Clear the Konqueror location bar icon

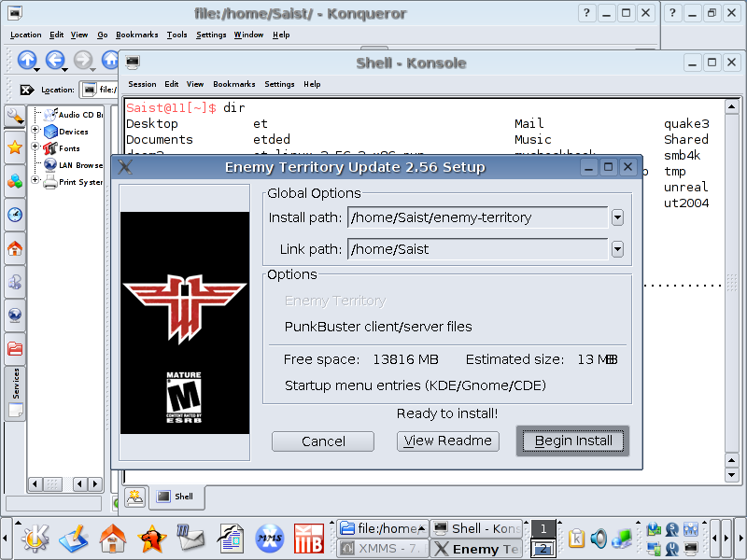click(x=27, y=91)
